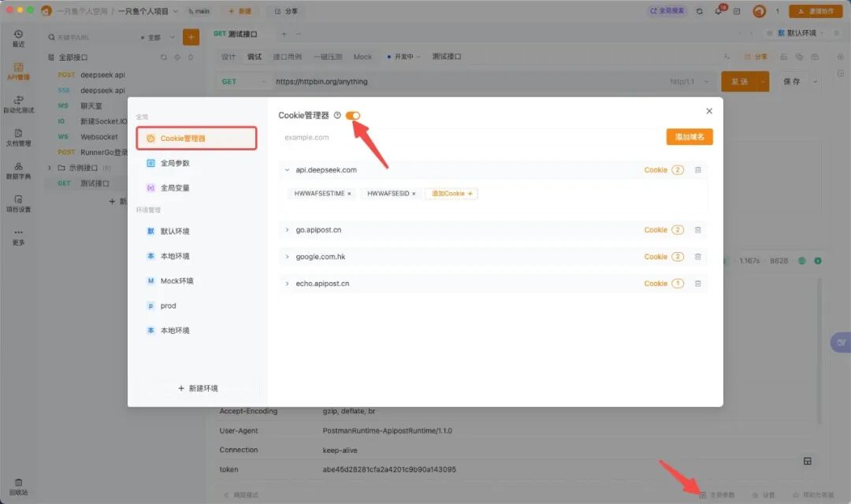Toggle the Cookie管理器 switch off
This screenshot has width=851, height=504.
pyautogui.click(x=353, y=116)
